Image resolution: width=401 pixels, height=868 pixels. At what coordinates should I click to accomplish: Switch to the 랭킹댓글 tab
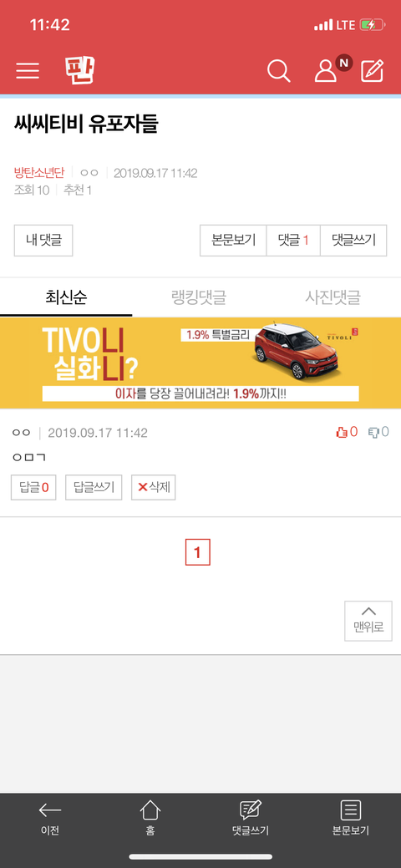pyautogui.click(x=199, y=297)
